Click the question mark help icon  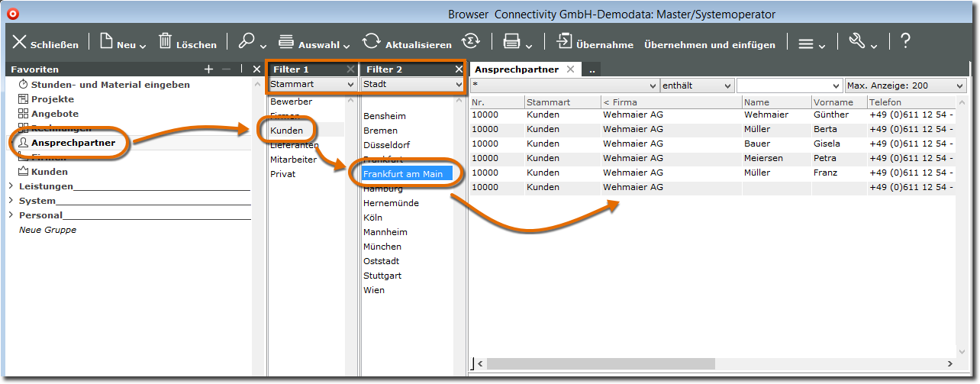click(x=904, y=43)
